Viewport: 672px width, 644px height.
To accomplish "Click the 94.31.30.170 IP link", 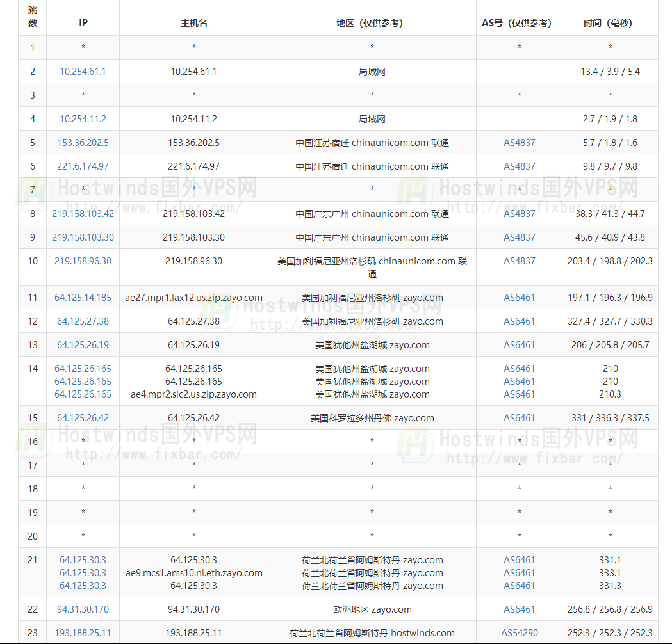I will [x=83, y=609].
